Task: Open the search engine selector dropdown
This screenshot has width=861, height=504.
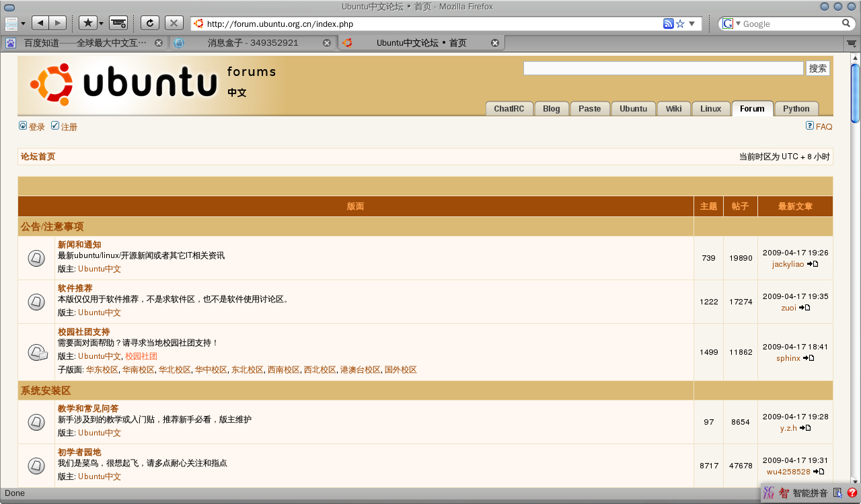Action: pyautogui.click(x=738, y=24)
